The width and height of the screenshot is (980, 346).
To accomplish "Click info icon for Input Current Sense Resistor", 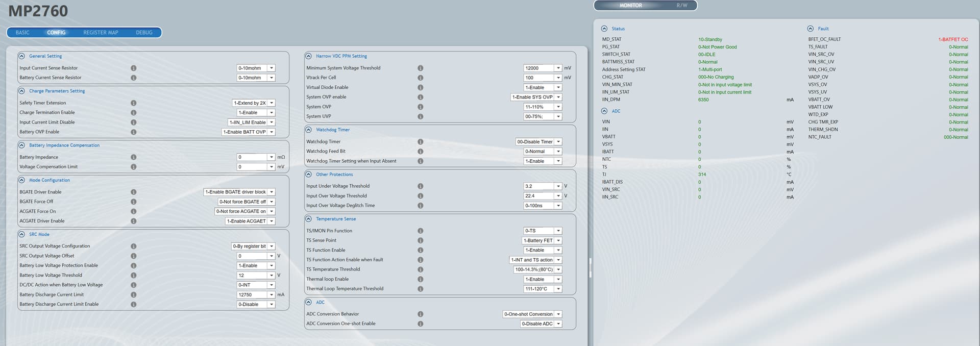I will click(133, 68).
